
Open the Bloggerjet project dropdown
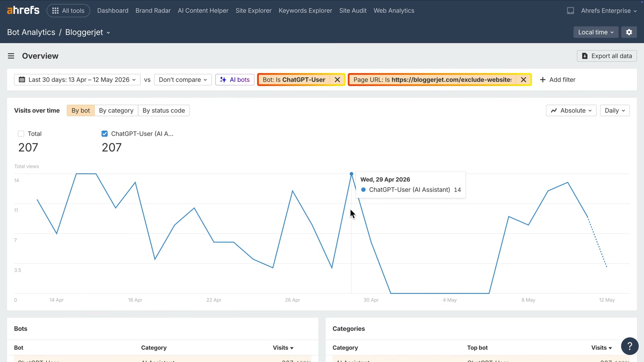pyautogui.click(x=88, y=32)
